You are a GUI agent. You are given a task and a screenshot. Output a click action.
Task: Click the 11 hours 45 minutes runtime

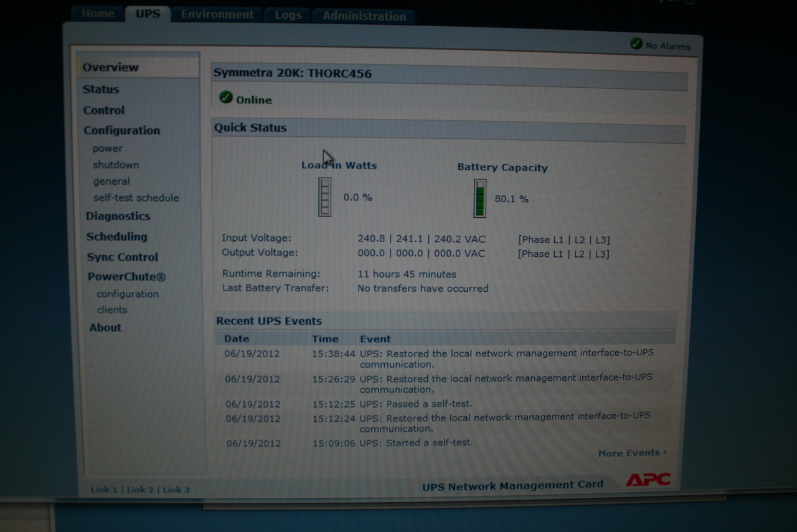coord(407,274)
